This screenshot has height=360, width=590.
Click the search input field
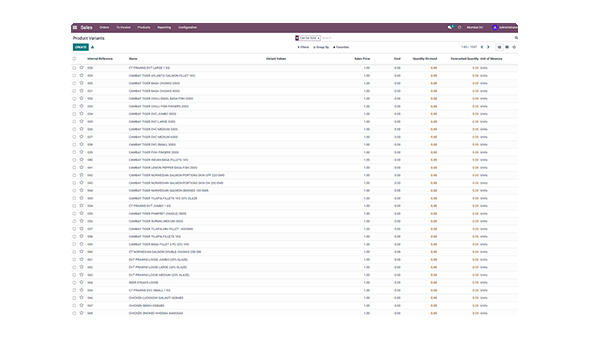click(418, 38)
